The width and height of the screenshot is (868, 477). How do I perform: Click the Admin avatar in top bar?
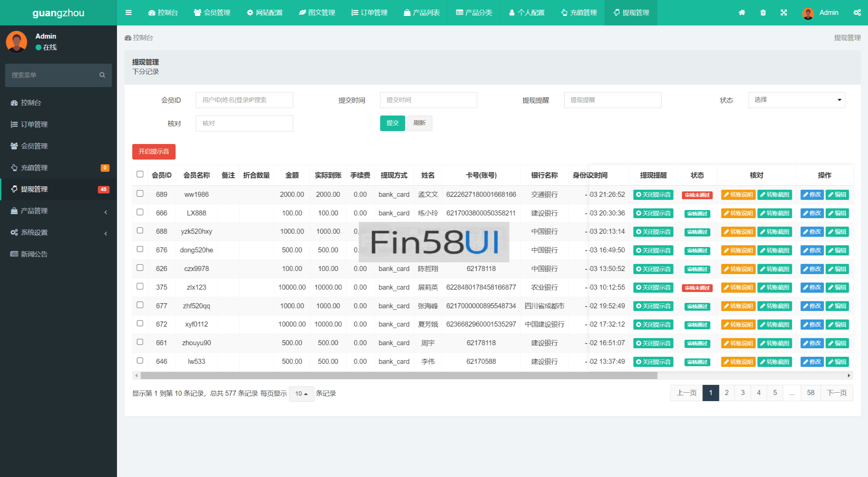(x=808, y=13)
